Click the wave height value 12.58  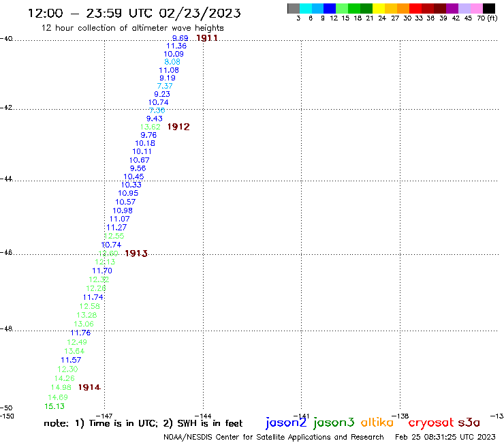[90, 306]
